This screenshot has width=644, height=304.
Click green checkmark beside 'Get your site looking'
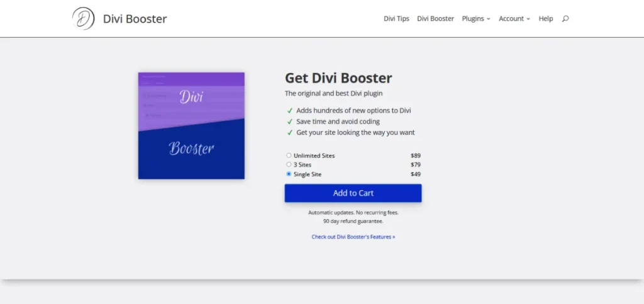point(289,133)
